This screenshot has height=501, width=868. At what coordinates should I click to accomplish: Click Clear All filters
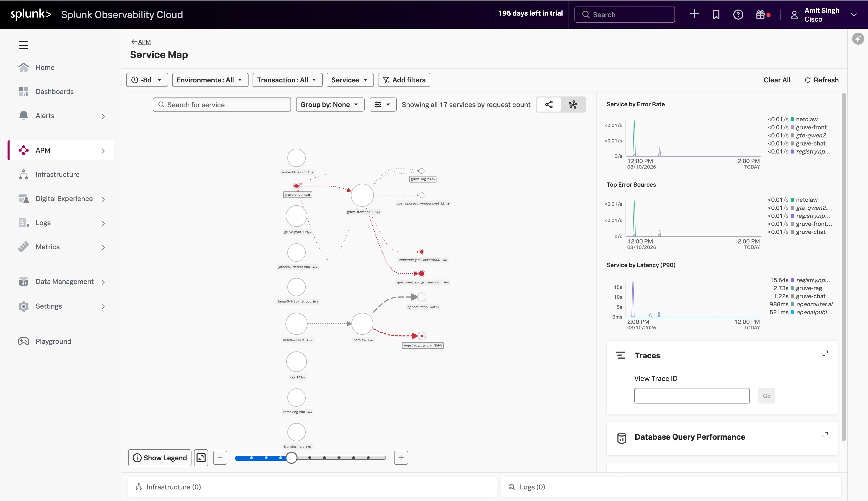[x=777, y=80]
